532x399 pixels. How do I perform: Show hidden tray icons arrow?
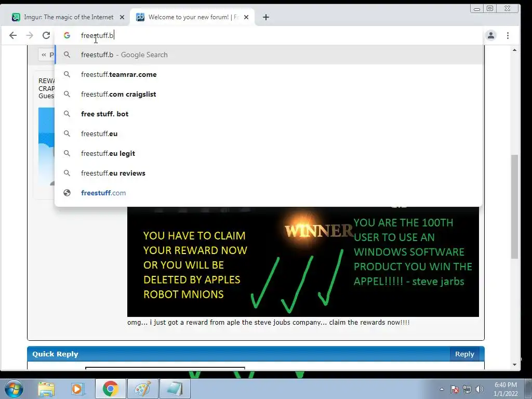(442, 389)
